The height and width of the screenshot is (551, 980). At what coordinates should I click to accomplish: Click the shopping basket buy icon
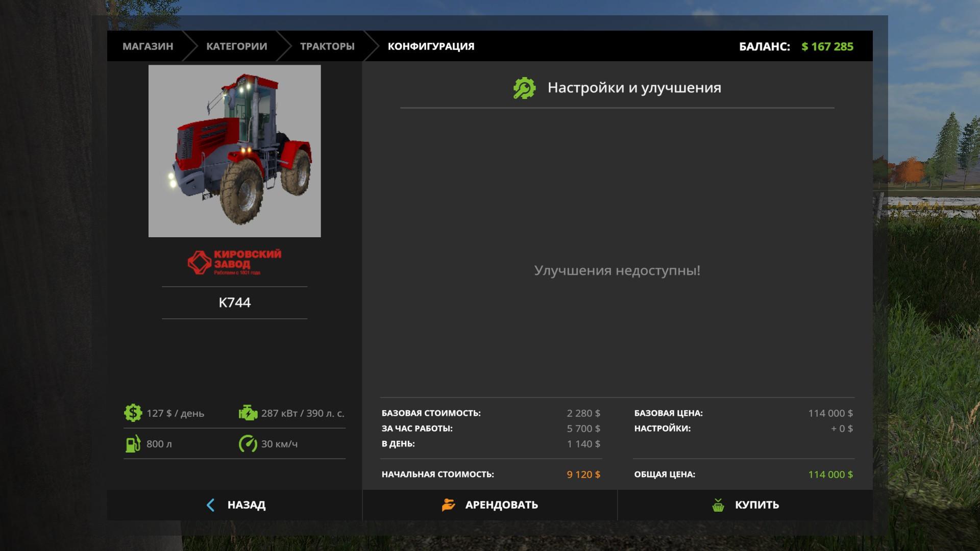point(718,505)
